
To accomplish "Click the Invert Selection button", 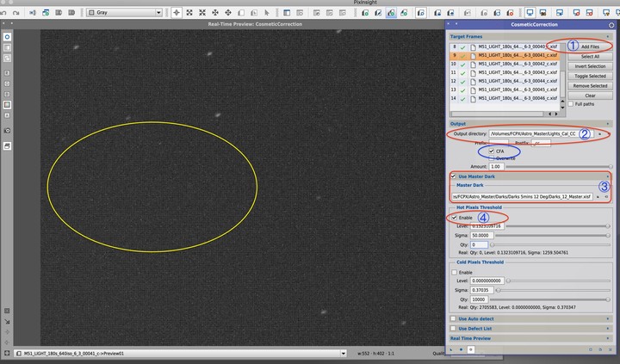I will click(x=590, y=66).
